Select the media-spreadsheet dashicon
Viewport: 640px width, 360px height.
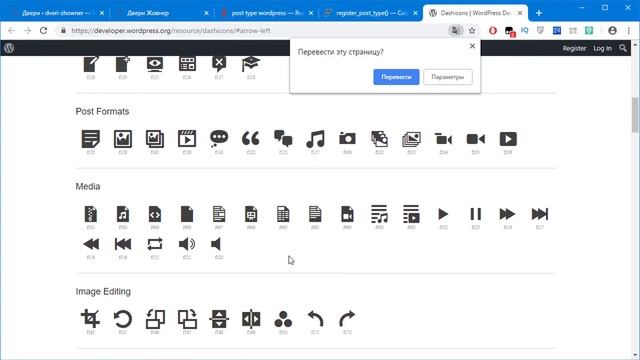pyautogui.click(x=283, y=214)
